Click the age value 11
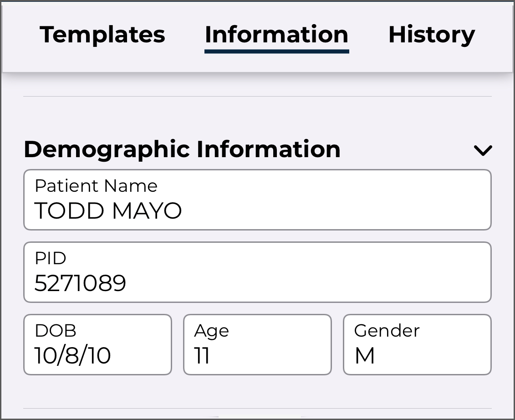 [x=202, y=355]
